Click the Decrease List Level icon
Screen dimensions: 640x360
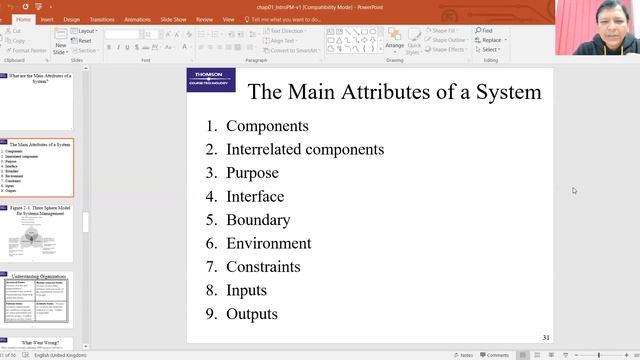pyautogui.click(x=231, y=35)
